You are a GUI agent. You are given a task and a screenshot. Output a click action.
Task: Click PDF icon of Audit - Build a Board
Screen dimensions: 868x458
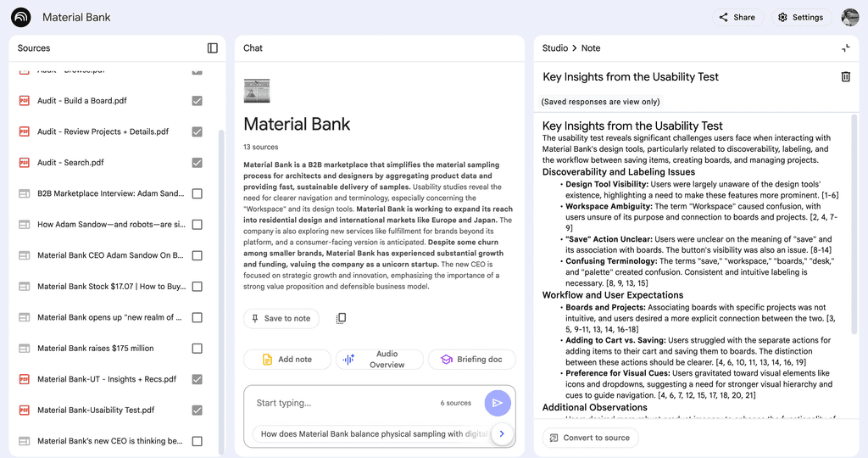[25, 101]
